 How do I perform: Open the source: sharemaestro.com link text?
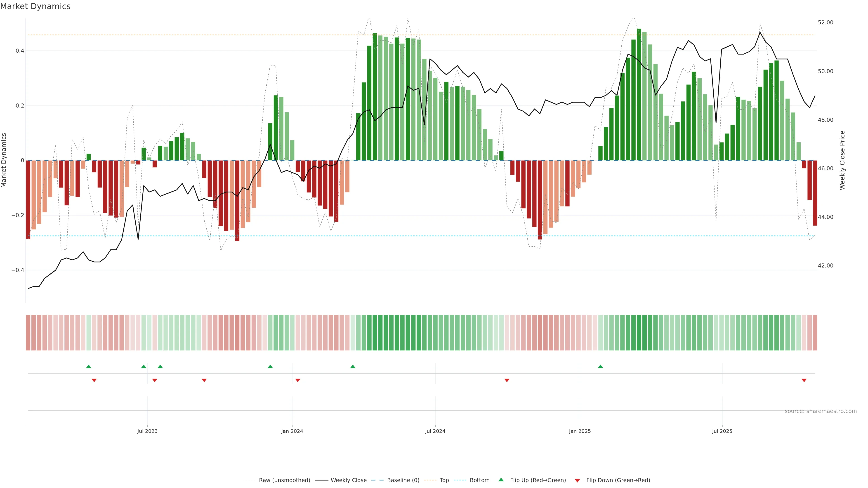821,411
